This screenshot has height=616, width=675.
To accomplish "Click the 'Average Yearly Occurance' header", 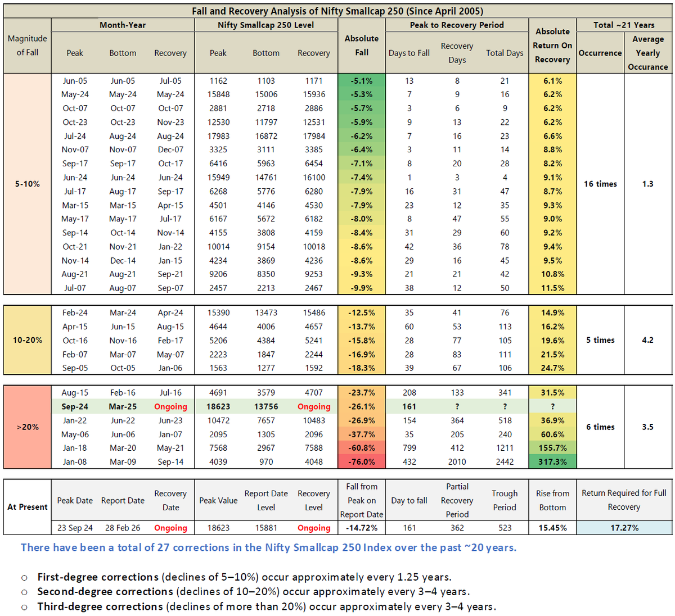I will pyautogui.click(x=648, y=53).
